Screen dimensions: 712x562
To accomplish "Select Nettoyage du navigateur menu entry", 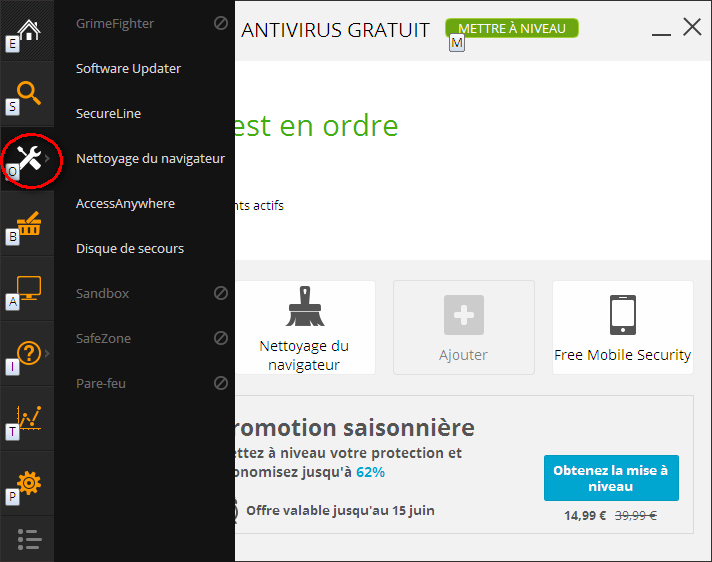I will [150, 158].
